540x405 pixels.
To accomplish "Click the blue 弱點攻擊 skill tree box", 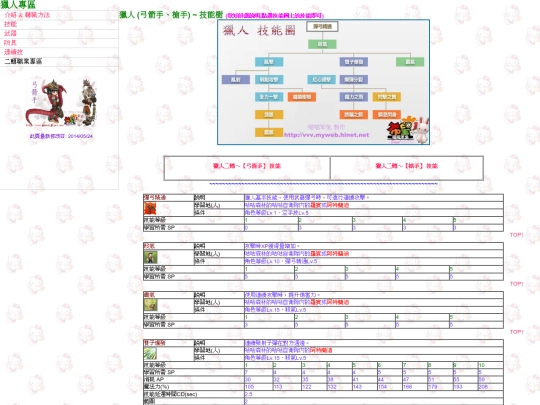I will click(269, 80).
